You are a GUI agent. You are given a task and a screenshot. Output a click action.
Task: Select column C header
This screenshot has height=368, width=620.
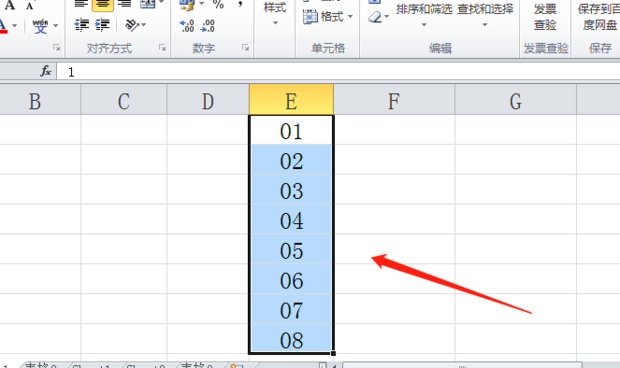tap(124, 101)
